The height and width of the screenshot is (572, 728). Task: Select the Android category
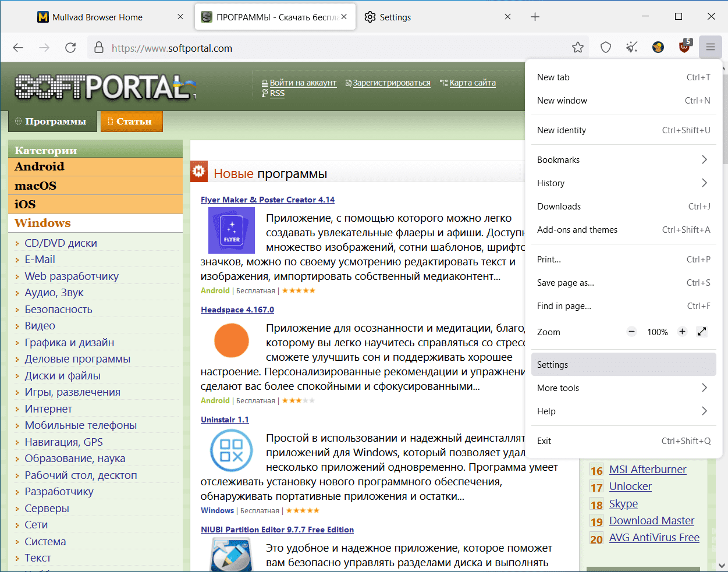tap(95, 167)
